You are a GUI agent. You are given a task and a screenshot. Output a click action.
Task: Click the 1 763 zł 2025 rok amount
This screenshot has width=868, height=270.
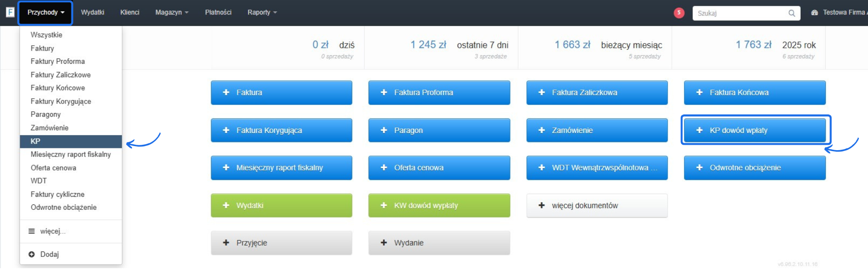(753, 45)
